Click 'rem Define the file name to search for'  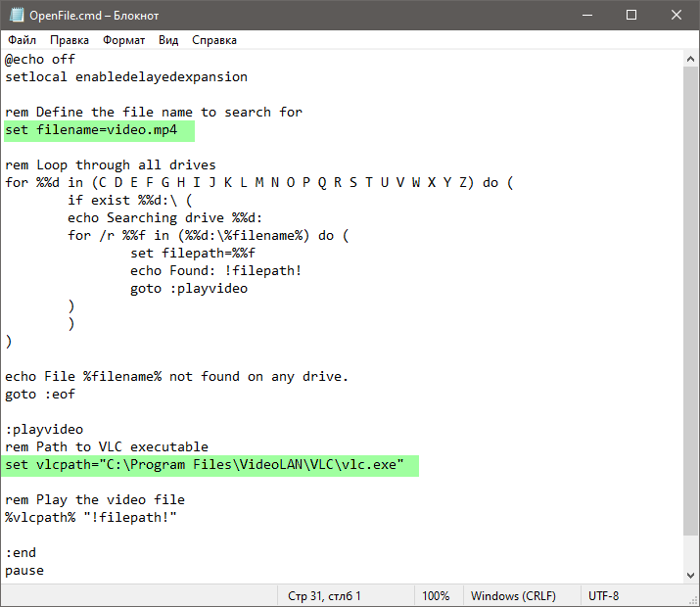pyautogui.click(x=154, y=112)
